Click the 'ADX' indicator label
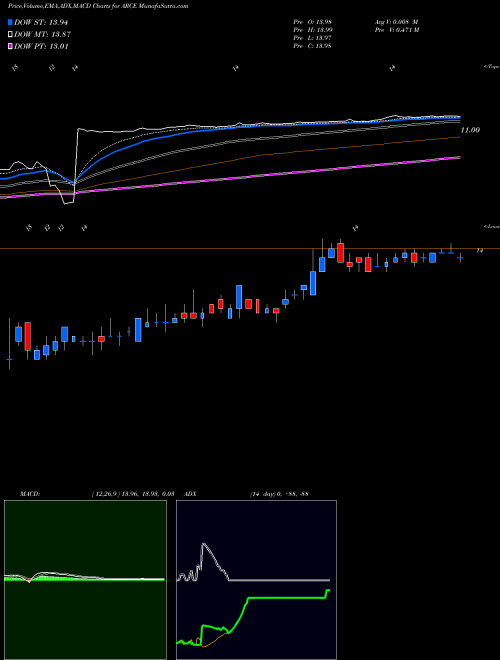Screen dimensions: 500x660 [x=190, y=494]
